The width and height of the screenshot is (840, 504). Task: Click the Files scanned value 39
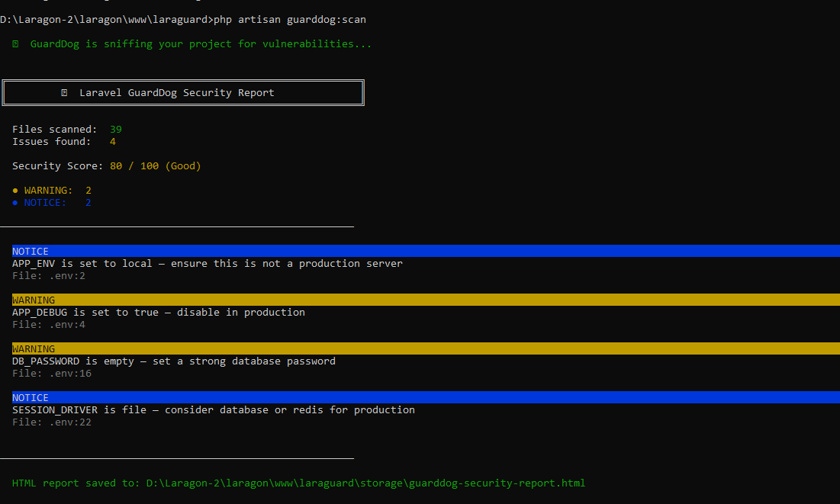click(x=116, y=130)
